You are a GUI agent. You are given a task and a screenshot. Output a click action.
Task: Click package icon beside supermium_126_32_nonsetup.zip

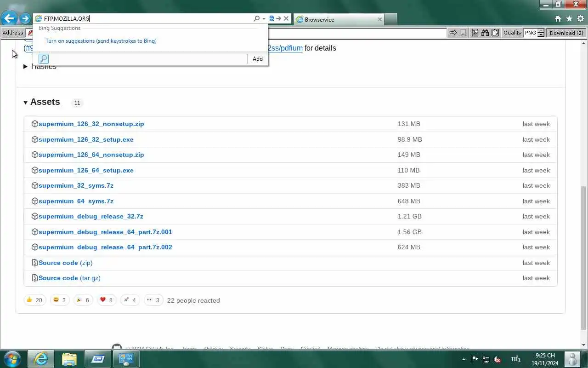[x=34, y=124]
